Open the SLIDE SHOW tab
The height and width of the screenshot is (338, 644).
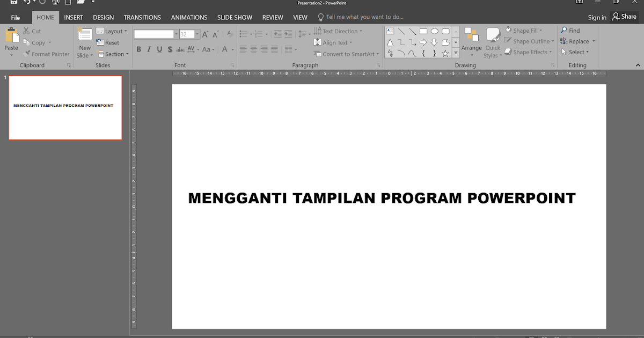[x=235, y=17]
